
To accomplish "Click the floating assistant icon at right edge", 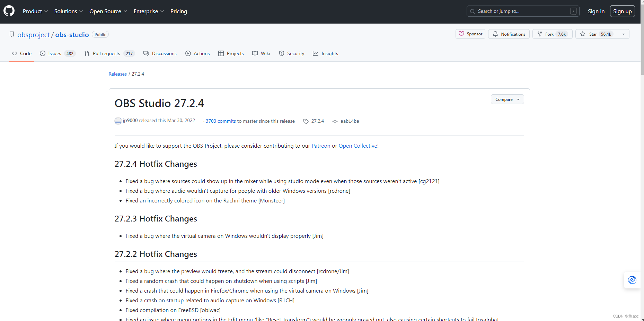I will 632,280.
